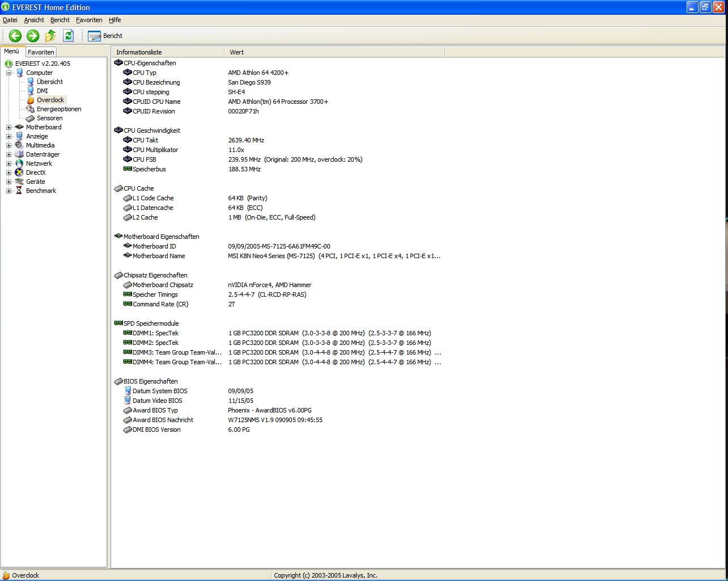Select DMI in the tree
This screenshot has height=581, width=728.
[x=43, y=91]
